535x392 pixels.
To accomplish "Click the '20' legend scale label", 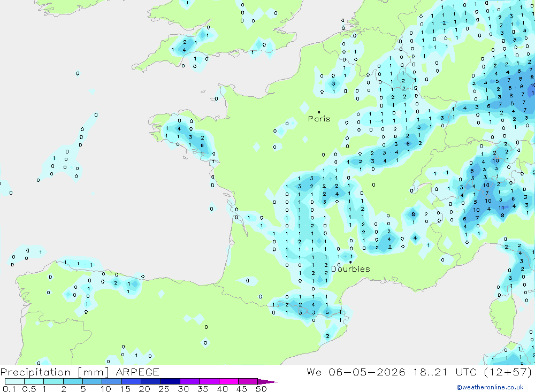I will 144,389.
